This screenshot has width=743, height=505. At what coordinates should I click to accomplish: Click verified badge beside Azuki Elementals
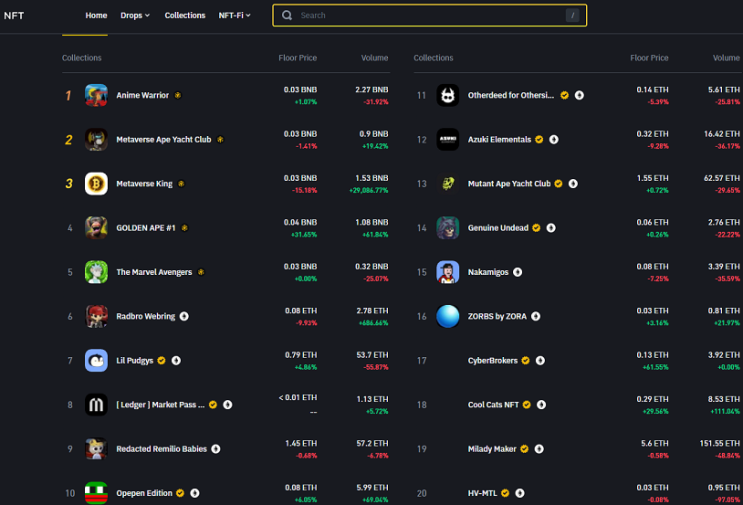pyautogui.click(x=539, y=139)
